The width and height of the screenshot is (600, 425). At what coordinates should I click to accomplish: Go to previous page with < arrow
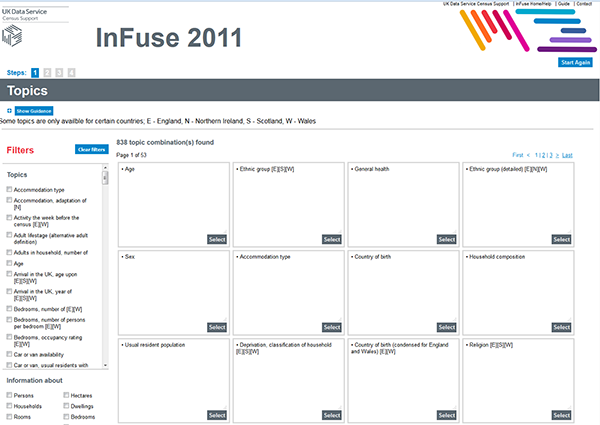pos(528,155)
